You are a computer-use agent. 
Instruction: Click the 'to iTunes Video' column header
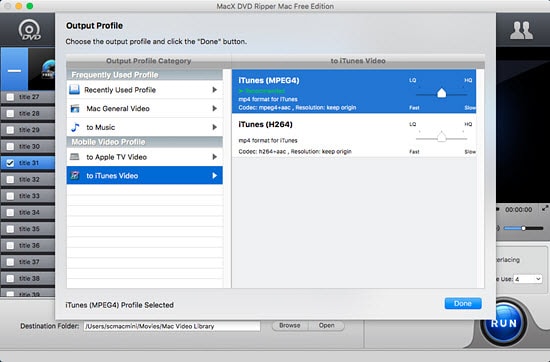(x=358, y=61)
